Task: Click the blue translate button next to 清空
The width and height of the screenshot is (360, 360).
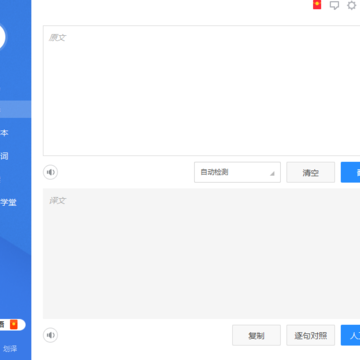Action: click(x=350, y=172)
